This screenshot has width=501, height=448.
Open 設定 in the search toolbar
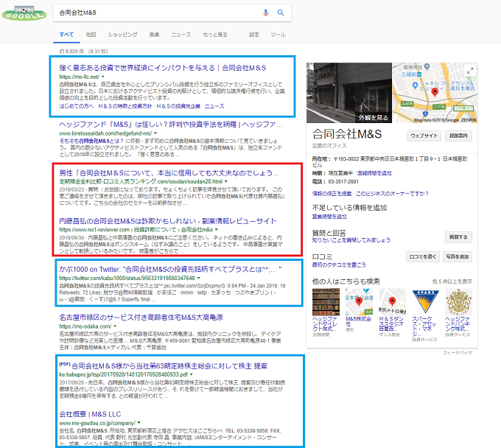point(254,35)
